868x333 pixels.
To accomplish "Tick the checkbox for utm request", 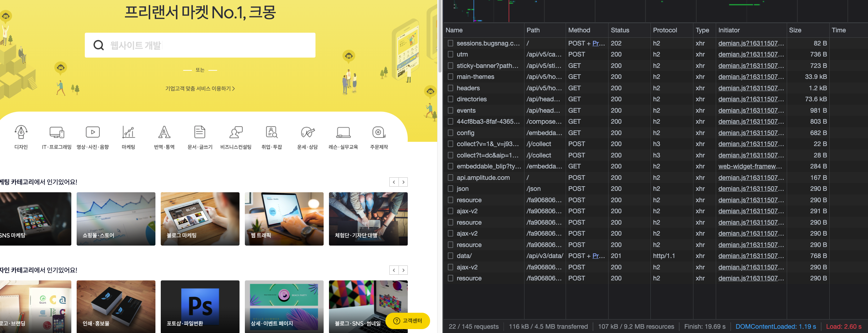I will click(x=450, y=54).
